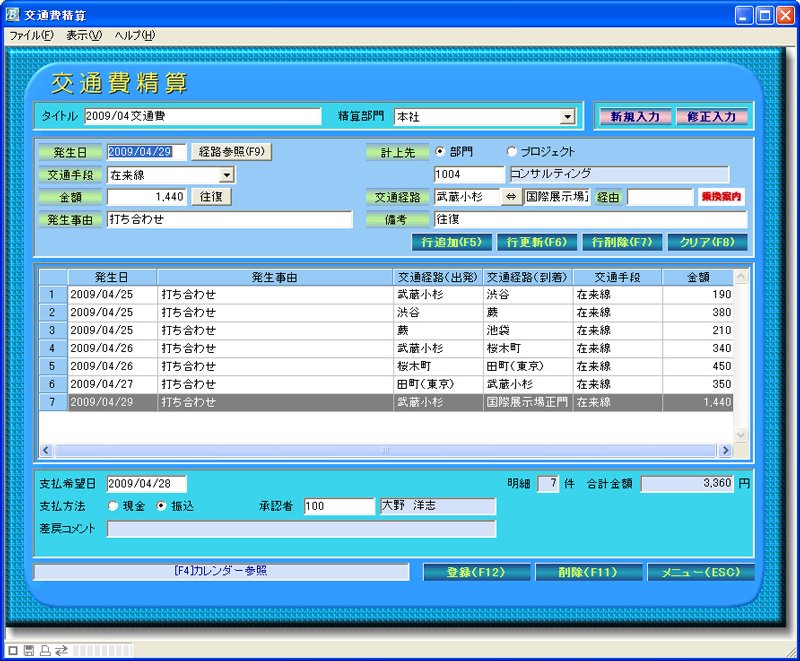Click the 金額 input field
Image resolution: width=800 pixels, height=661 pixels.
[x=147, y=197]
